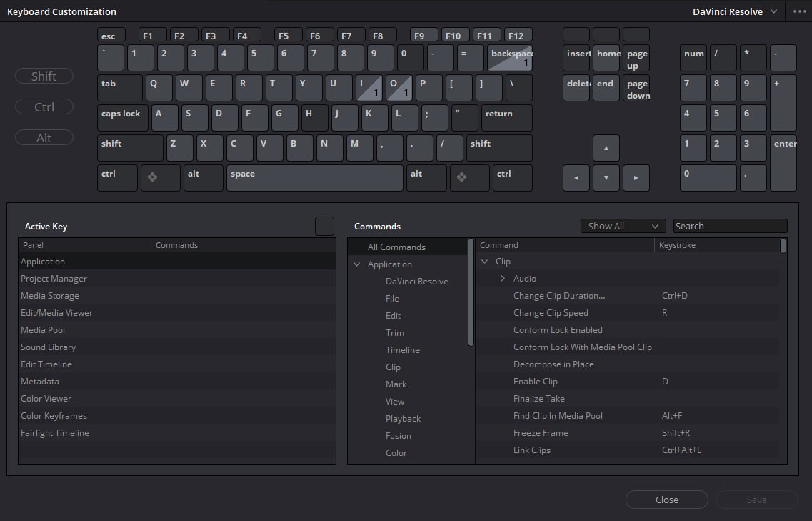Select the Fusion command category
This screenshot has height=521, width=812.
point(399,435)
